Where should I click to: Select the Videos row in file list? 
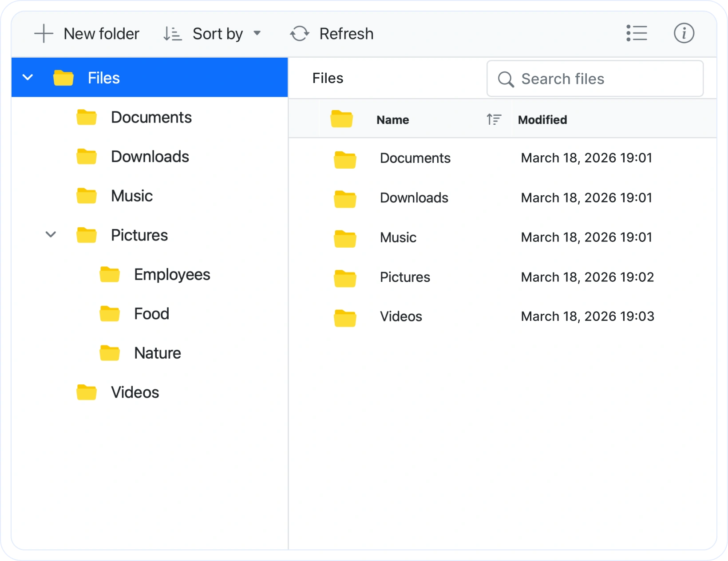pyautogui.click(x=502, y=316)
